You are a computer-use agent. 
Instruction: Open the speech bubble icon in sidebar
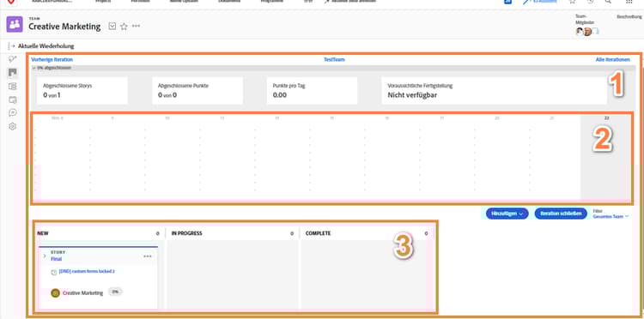coord(12,112)
